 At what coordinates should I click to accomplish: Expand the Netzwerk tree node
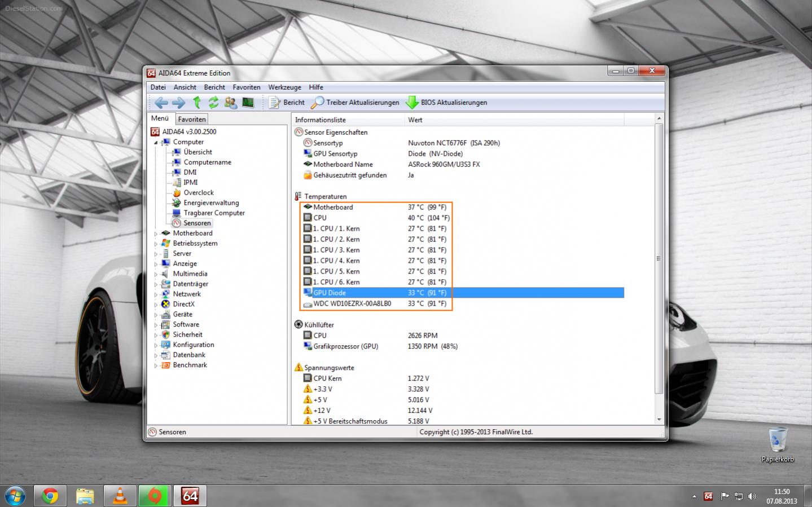tap(156, 294)
